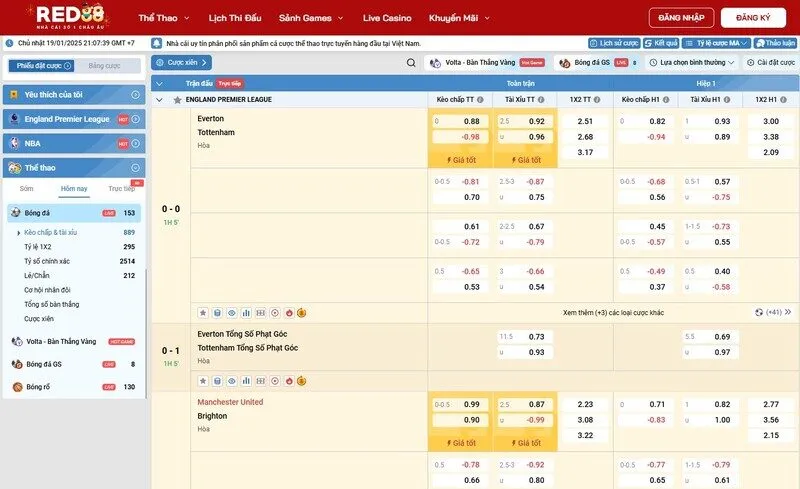Click info icon beside 1X2 H1
Viewport: 800px width, 489px height.
coord(783,100)
